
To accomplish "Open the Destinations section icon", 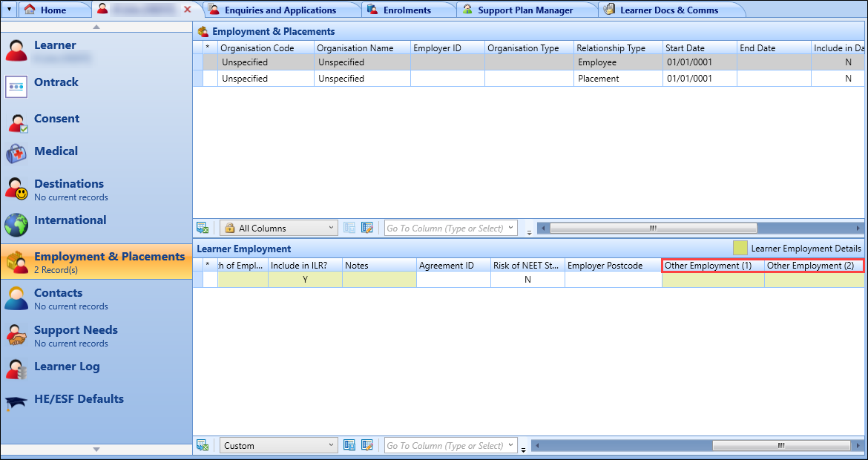I will click(x=16, y=188).
